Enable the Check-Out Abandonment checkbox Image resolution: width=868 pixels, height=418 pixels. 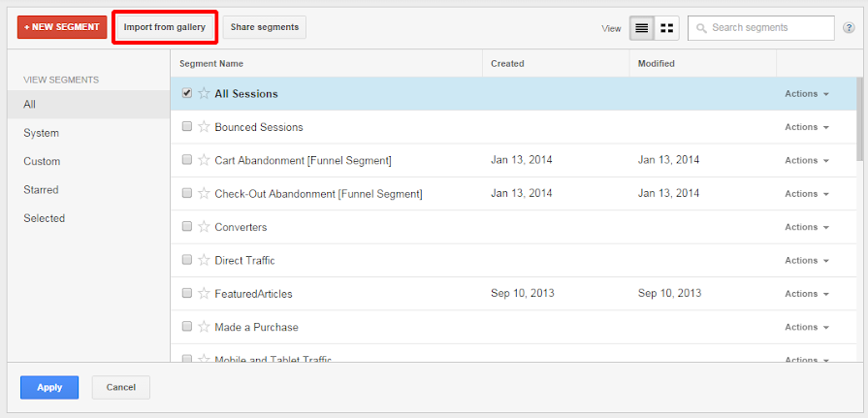[187, 194]
